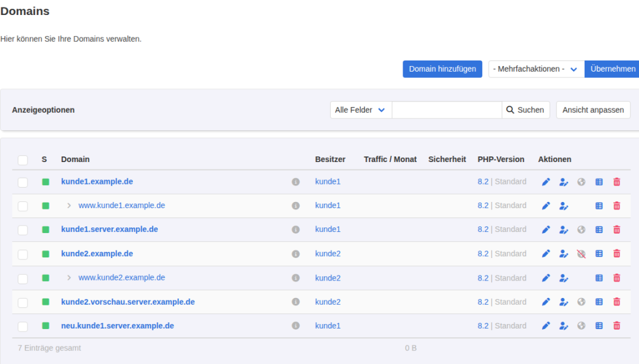Select the checkbox for www.kunde1.example.de
The image size is (639, 364).
click(23, 206)
